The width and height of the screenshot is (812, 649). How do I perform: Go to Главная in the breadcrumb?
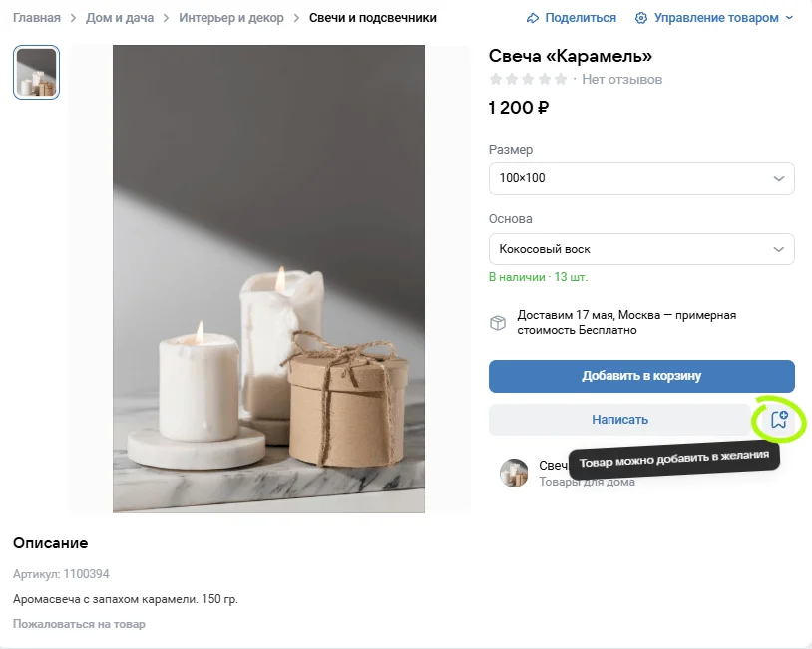(x=37, y=18)
